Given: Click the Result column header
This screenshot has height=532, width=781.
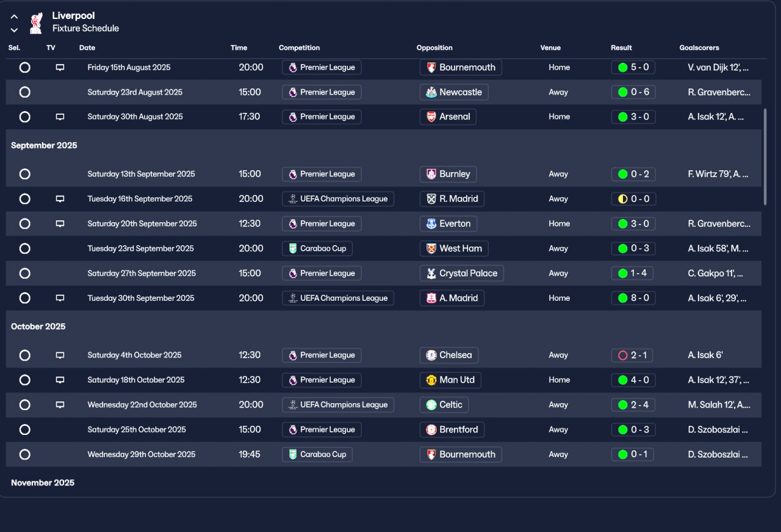Looking at the screenshot, I should pos(621,48).
